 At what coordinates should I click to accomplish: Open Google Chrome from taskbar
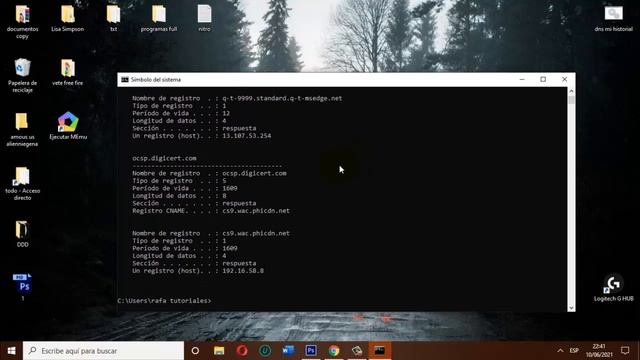[334, 351]
